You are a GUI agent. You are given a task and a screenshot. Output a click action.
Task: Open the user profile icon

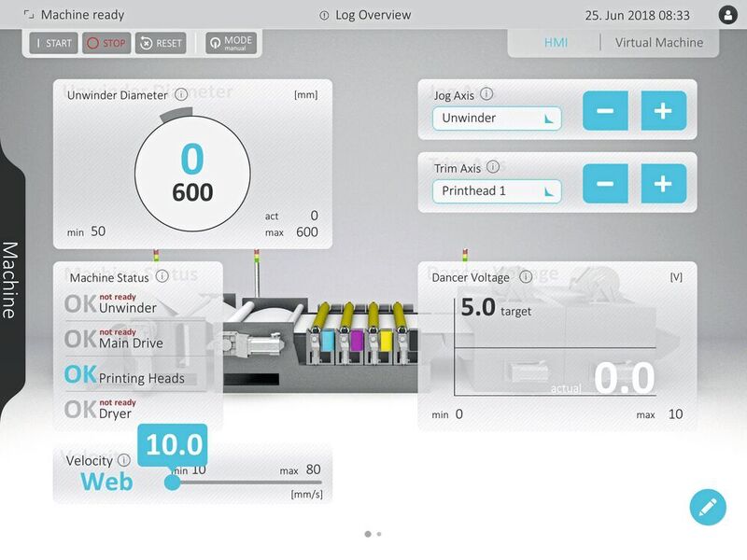(x=727, y=15)
